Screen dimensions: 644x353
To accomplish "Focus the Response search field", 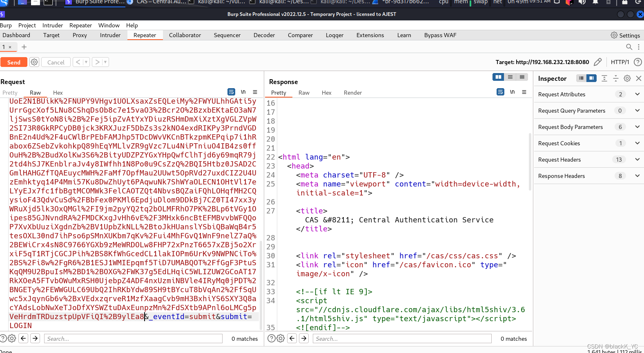I will tap(402, 339).
